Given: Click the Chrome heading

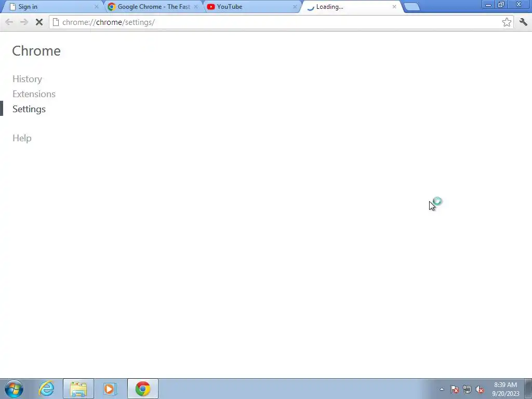Looking at the screenshot, I should point(36,51).
